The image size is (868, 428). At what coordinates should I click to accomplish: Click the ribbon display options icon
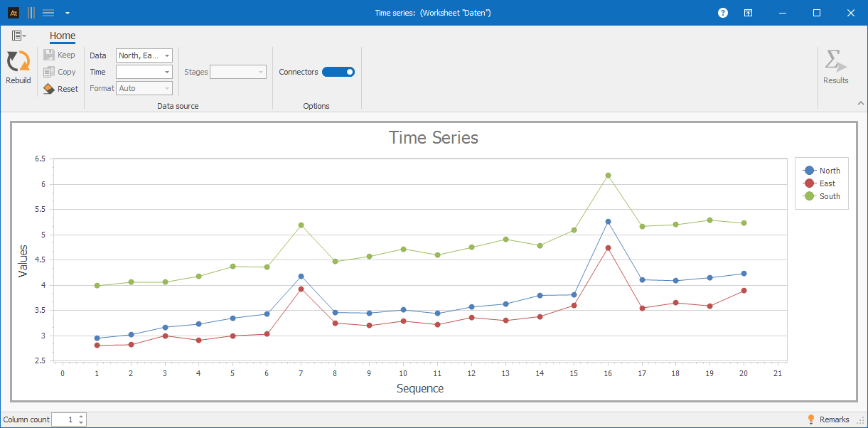click(749, 13)
